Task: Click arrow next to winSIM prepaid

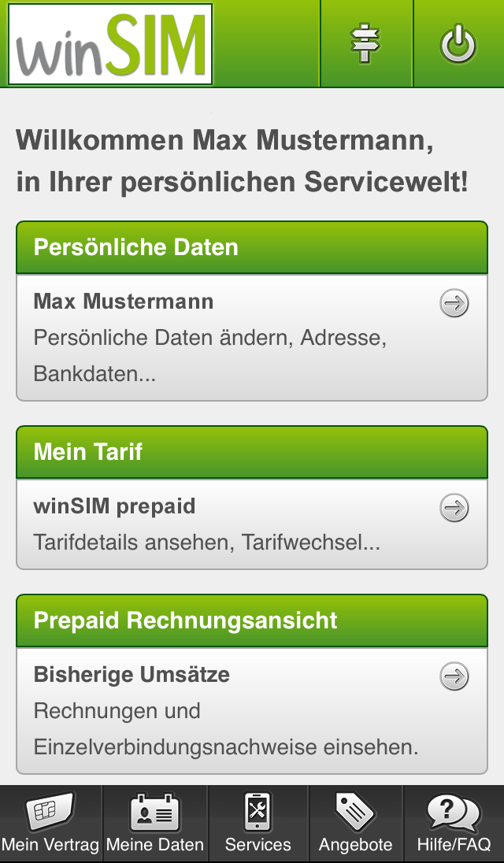Action: tap(454, 507)
